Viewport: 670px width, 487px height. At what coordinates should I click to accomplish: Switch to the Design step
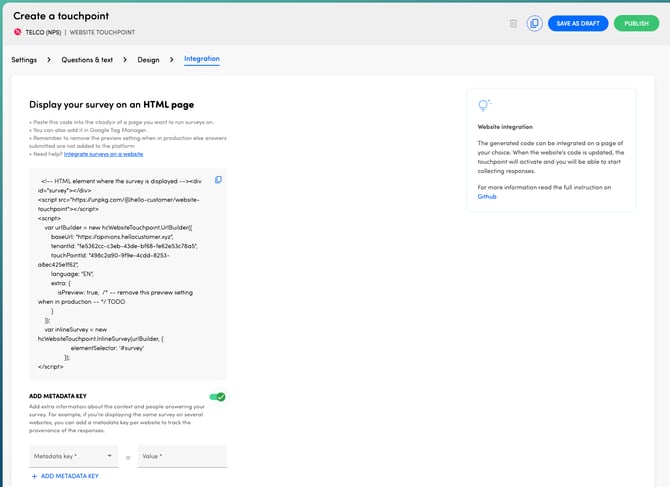(x=148, y=60)
